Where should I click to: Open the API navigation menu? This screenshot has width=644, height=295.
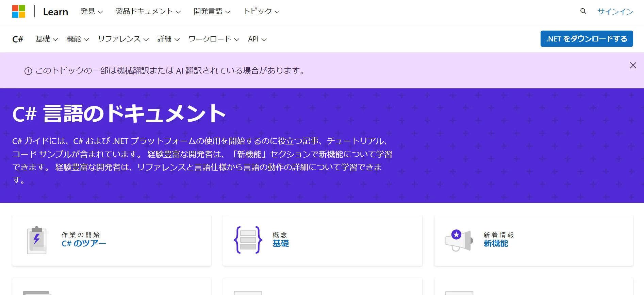point(257,39)
